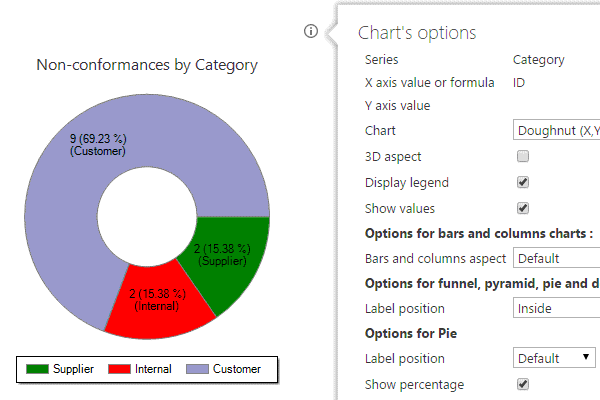600x400 pixels.
Task: Uncheck the Display legend checkbox
Action: click(x=523, y=182)
